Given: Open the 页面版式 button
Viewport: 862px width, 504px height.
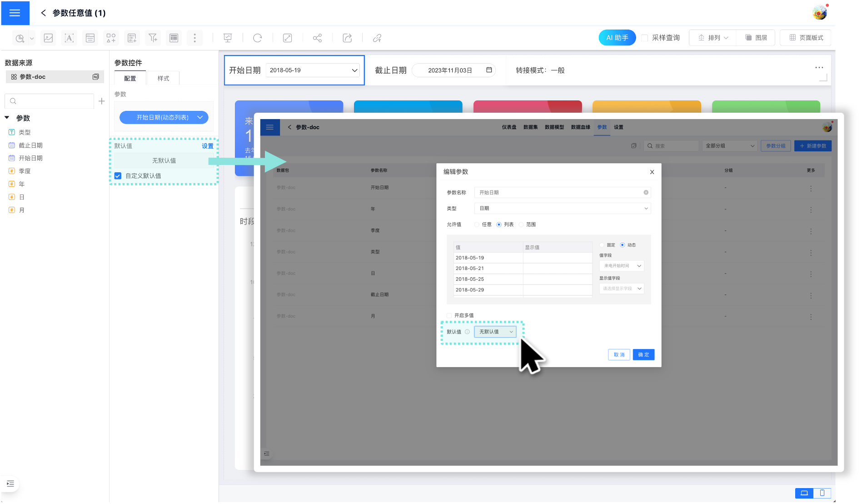Looking at the screenshot, I should click(806, 38).
